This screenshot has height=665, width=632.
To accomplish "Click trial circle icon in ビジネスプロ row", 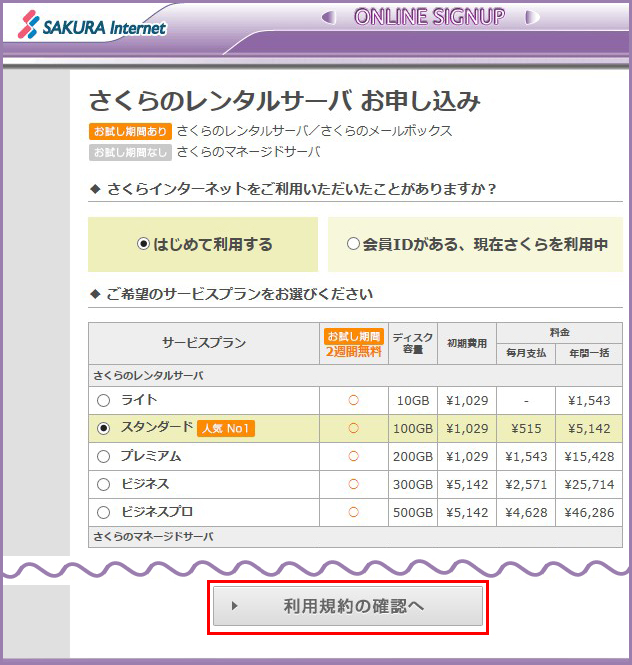I will [353, 513].
